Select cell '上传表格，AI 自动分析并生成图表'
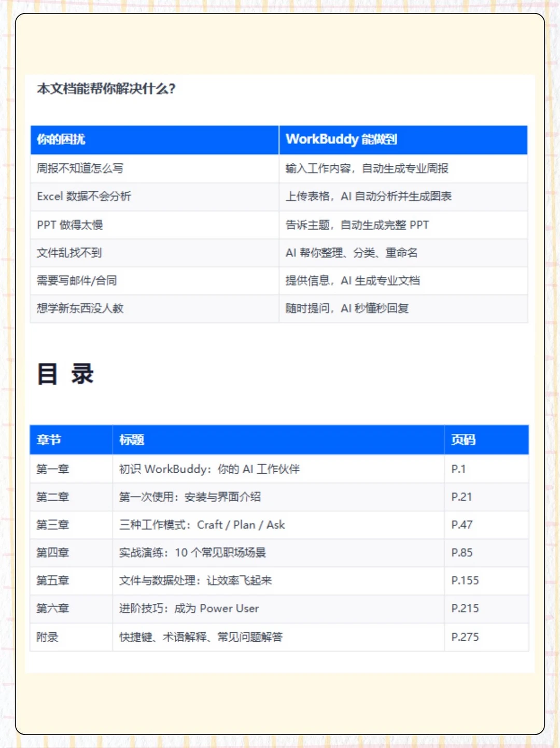The width and height of the screenshot is (560, 748). coord(403,196)
